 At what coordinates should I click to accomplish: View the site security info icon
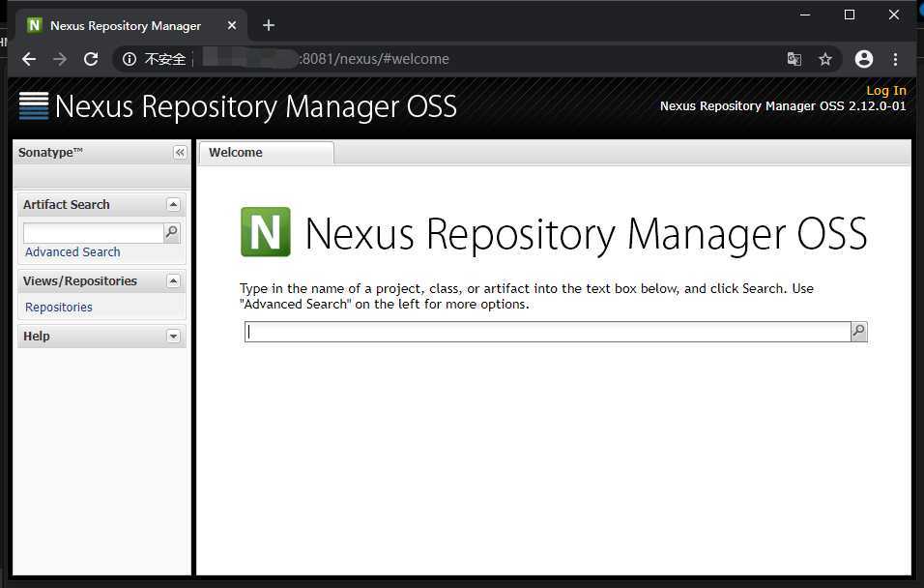tap(130, 59)
